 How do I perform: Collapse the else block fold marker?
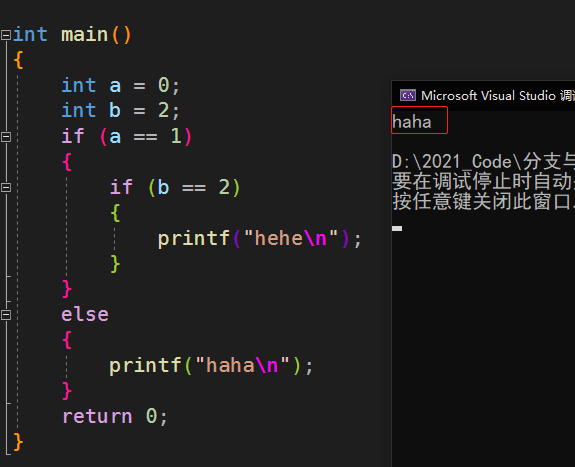[6, 315]
